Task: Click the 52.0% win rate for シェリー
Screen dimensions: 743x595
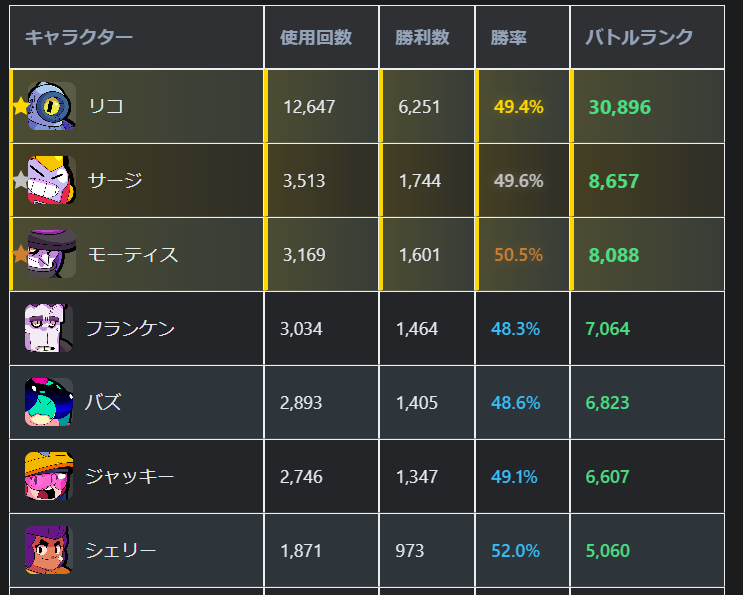Action: click(x=515, y=551)
